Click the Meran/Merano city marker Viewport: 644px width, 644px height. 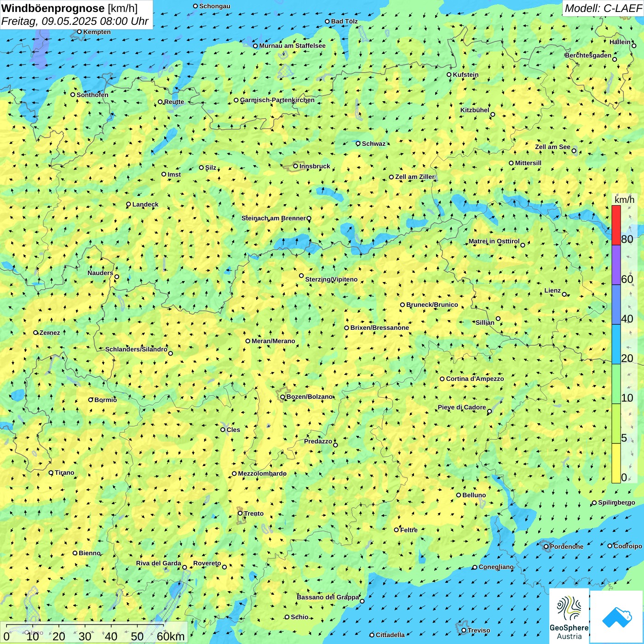tap(248, 341)
